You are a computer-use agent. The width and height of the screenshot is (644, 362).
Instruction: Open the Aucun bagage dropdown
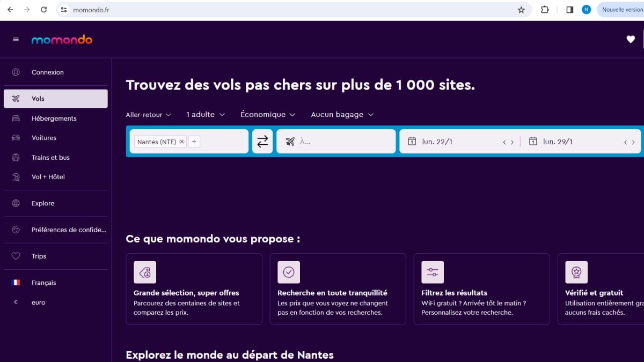(342, 115)
